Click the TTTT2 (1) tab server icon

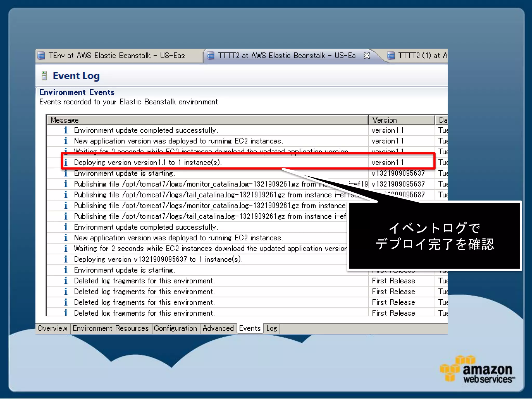[391, 56]
